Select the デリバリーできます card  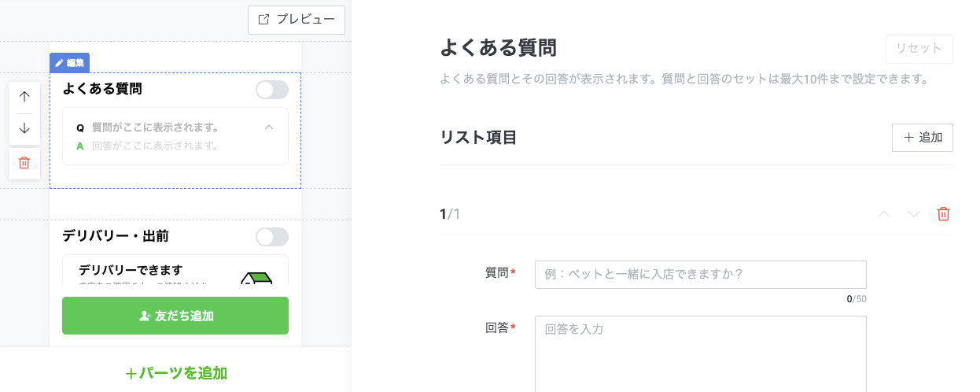175,270
